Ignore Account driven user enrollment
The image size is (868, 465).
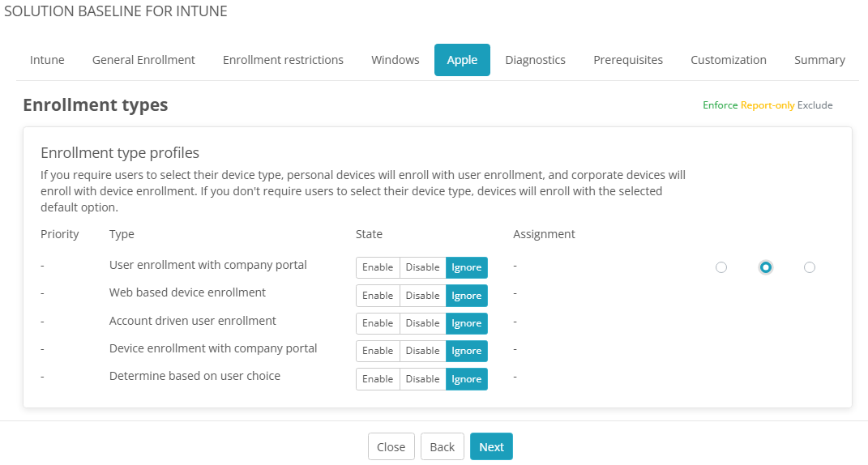click(x=467, y=323)
